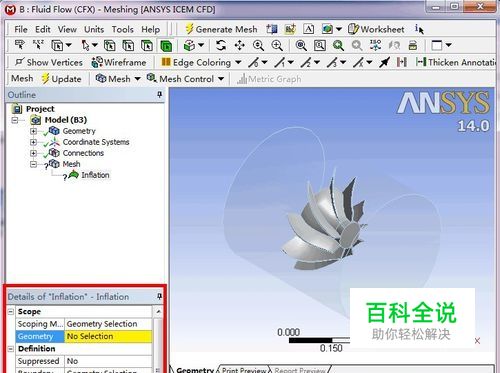Click the black direction arrow icon
Viewport: 500px width, 373px height.
384,62
